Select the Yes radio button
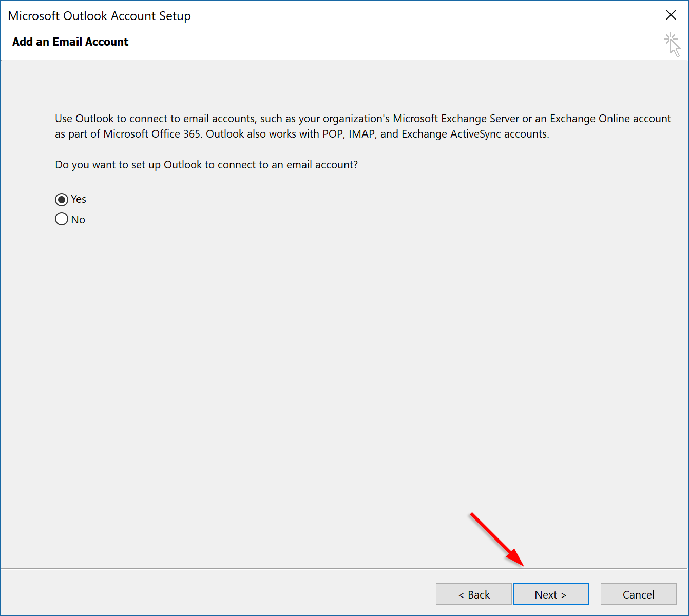This screenshot has width=689, height=616. pyautogui.click(x=62, y=199)
